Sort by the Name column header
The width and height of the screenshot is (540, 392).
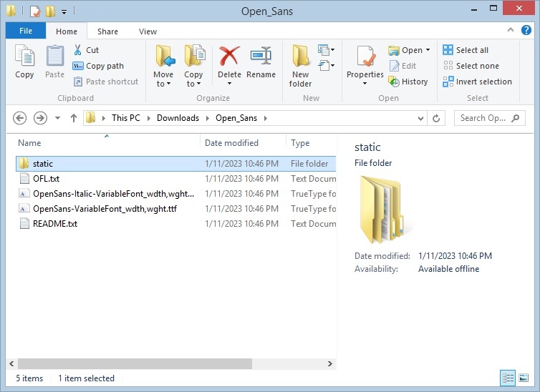pos(107,142)
